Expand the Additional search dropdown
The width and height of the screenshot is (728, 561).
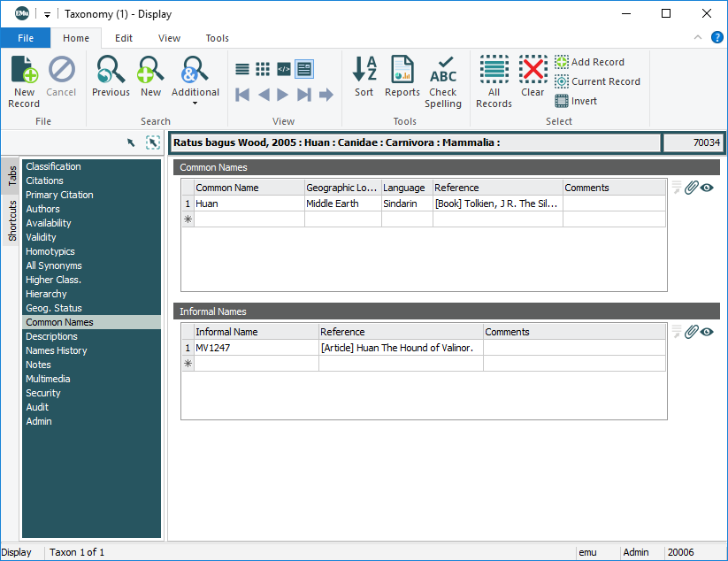click(195, 103)
